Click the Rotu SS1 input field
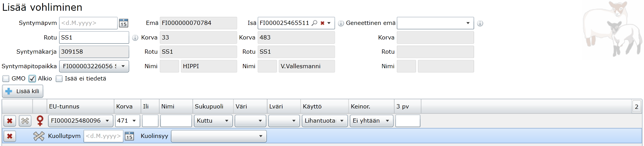 tap(94, 38)
